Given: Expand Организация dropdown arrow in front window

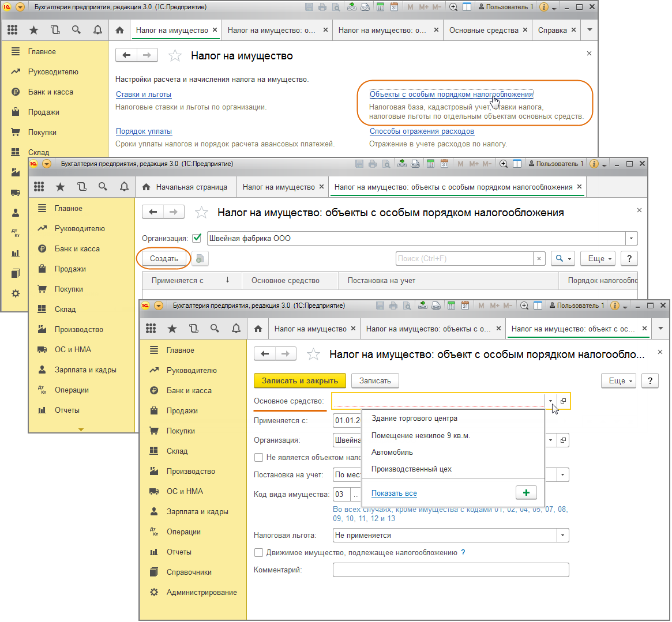Looking at the screenshot, I should [x=550, y=440].
